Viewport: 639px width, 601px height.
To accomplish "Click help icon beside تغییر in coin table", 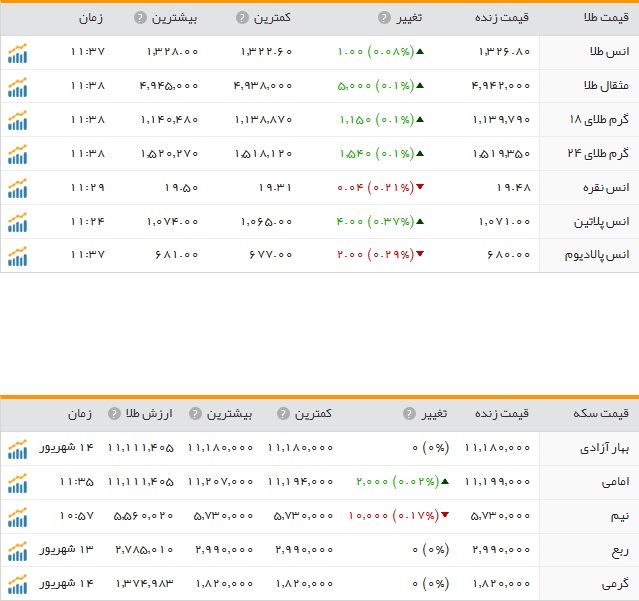I will click(x=409, y=414).
